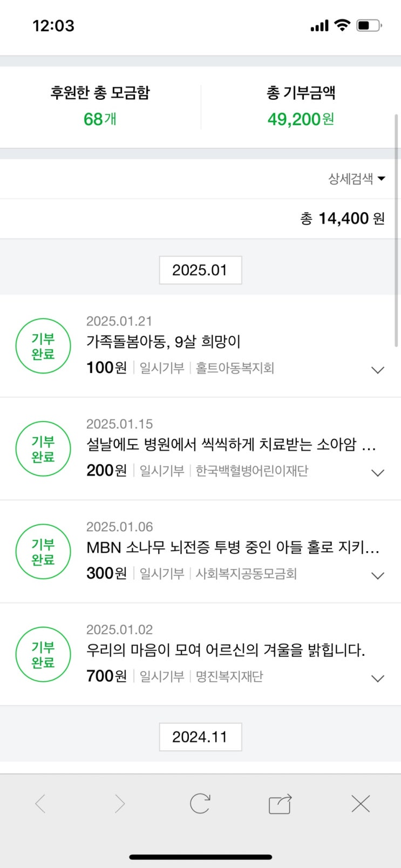Screen dimensions: 401x868
Task: Select the 2024.11 month label
Action: (x=200, y=737)
